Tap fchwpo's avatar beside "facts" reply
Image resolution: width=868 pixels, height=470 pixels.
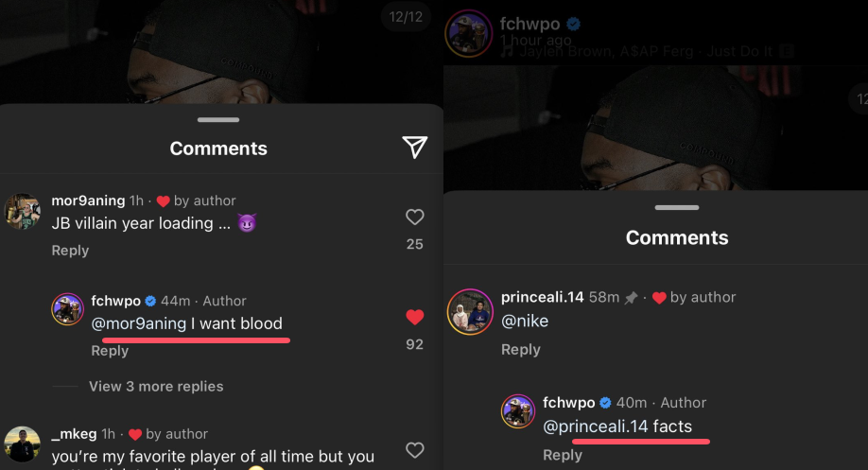519,412
